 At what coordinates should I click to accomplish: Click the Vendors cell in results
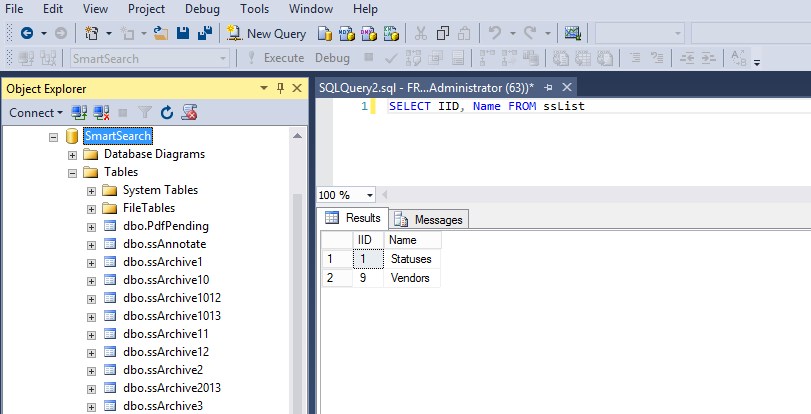pos(412,278)
